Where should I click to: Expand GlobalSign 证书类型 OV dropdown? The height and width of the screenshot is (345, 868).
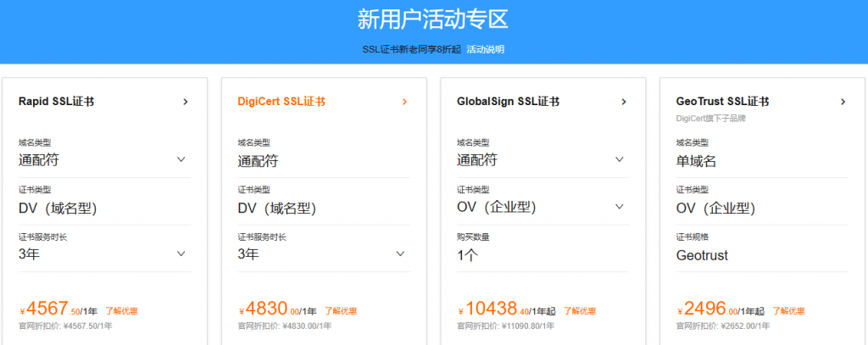(x=620, y=207)
